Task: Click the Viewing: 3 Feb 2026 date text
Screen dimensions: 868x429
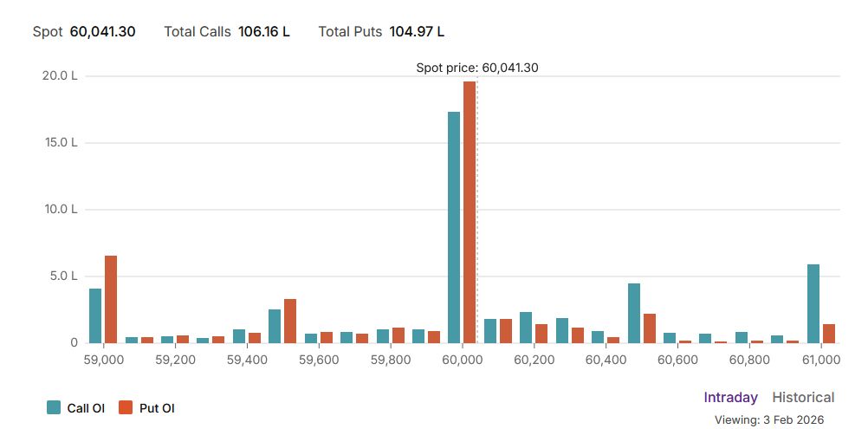Action: point(768,419)
